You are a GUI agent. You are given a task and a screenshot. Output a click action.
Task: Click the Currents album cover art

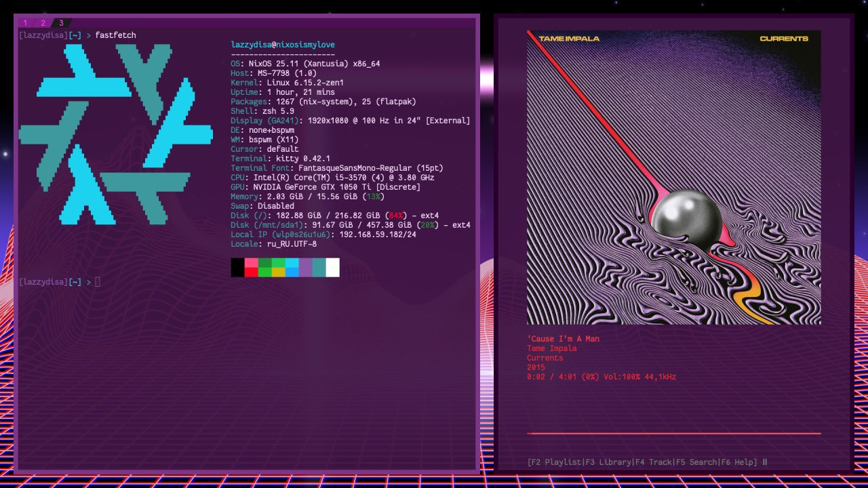[673, 178]
